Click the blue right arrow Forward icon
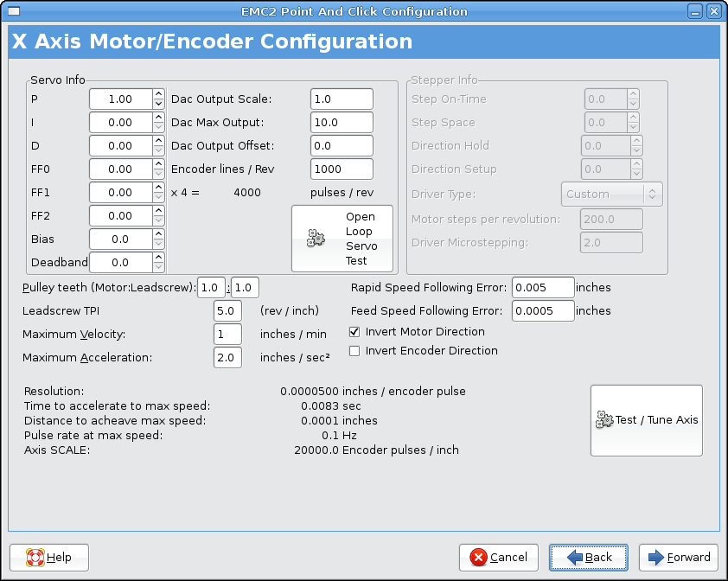The height and width of the screenshot is (581, 728). [x=656, y=558]
